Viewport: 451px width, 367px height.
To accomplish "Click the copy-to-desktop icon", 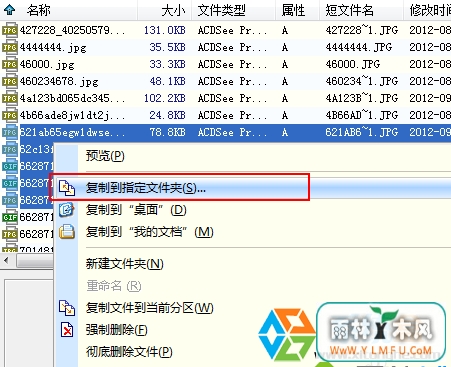I will [x=67, y=210].
